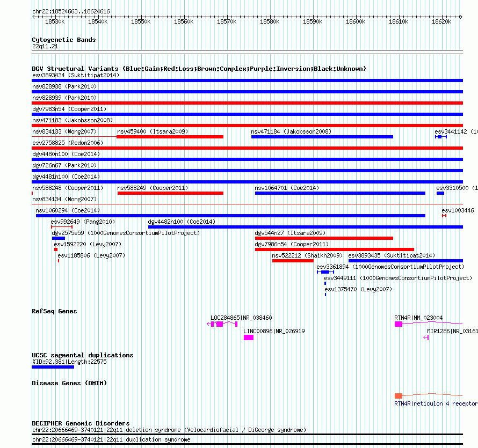The image size is (478, 448).
Task: Click the nsv1060294 (Coe2014) blue bar
Action: point(230,216)
